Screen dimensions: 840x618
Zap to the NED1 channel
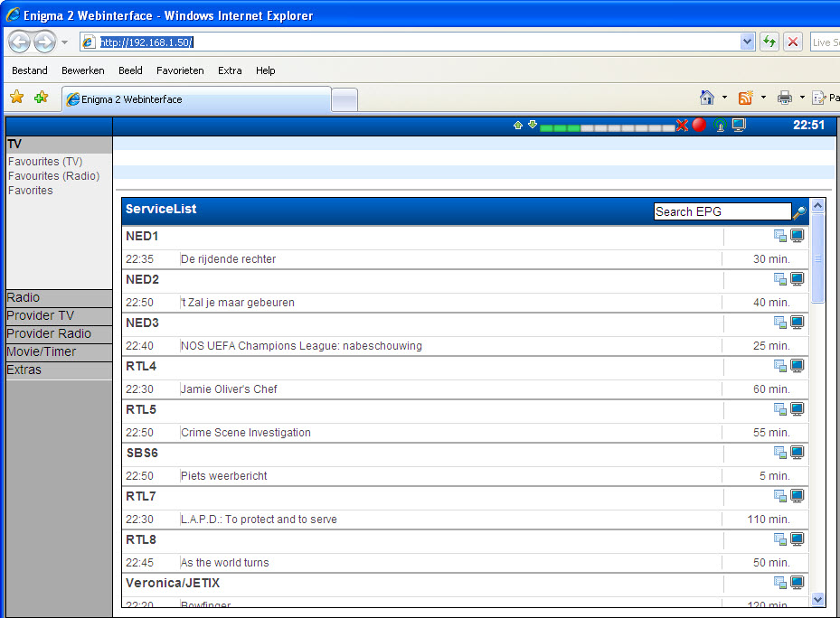coord(142,236)
